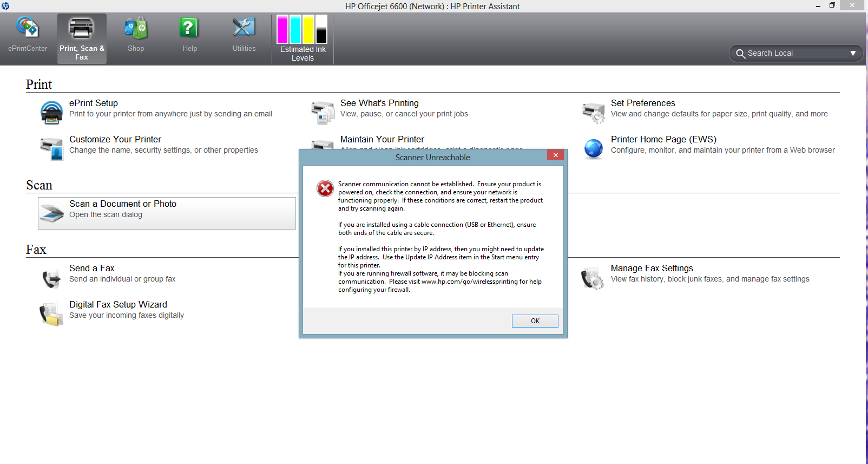This screenshot has height=464, width=868.
Task: Click the Help question mark icon
Action: click(189, 28)
